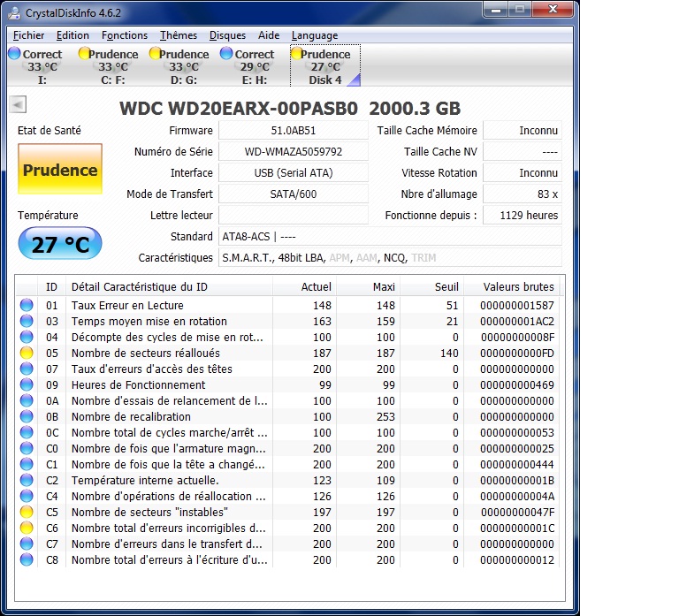Click blue status icon of attribute 0B
679x616 pixels.
coord(27,416)
